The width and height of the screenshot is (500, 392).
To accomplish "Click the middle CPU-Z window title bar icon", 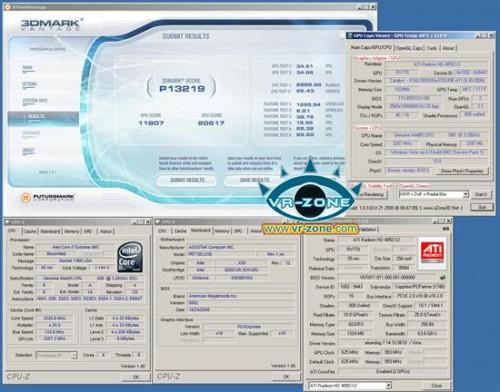I will coord(158,222).
